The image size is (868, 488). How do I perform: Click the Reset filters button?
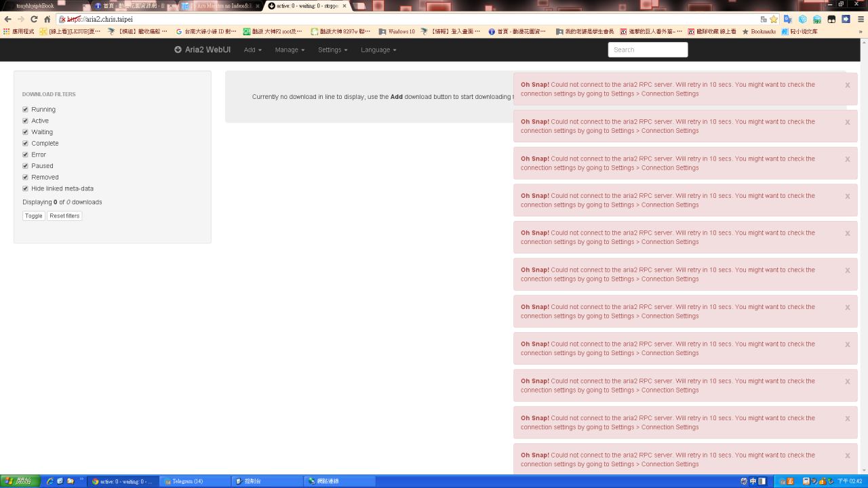[x=64, y=216]
